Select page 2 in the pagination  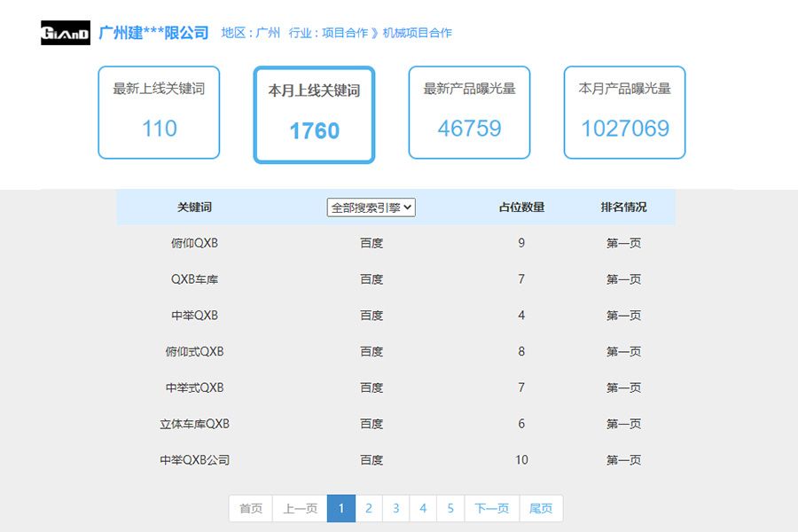pos(369,508)
